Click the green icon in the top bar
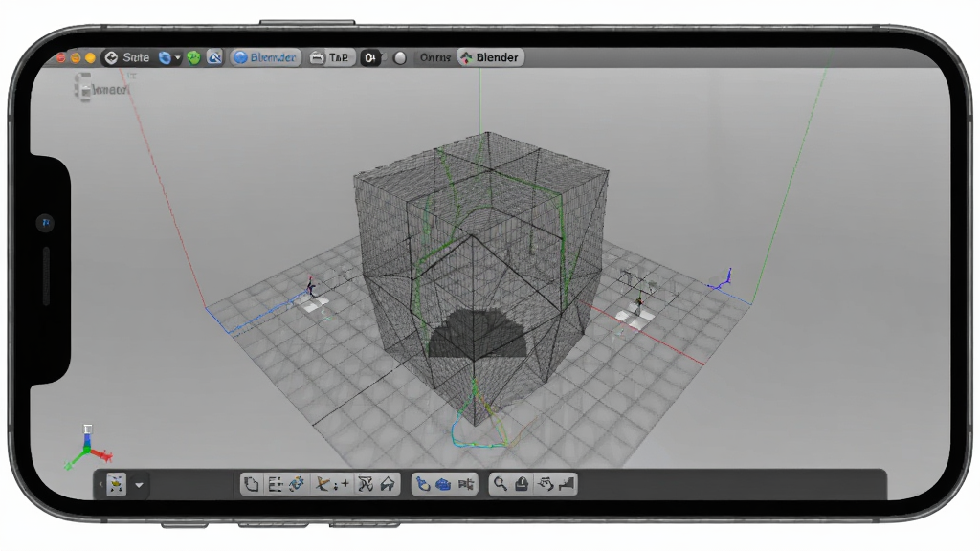The height and width of the screenshot is (551, 980). pyautogui.click(x=193, y=58)
